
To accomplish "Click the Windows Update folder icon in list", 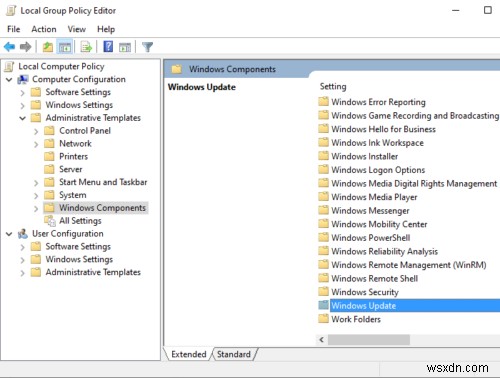I will click(323, 305).
